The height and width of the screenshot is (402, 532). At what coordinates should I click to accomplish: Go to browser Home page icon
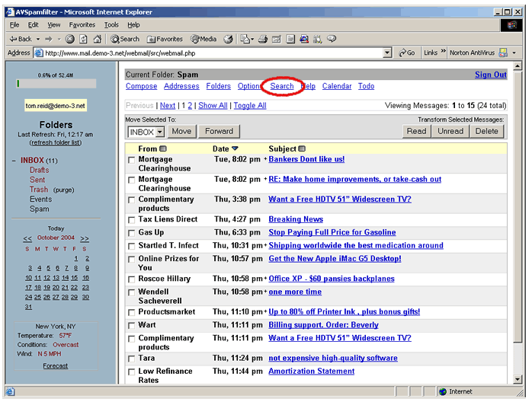point(98,39)
